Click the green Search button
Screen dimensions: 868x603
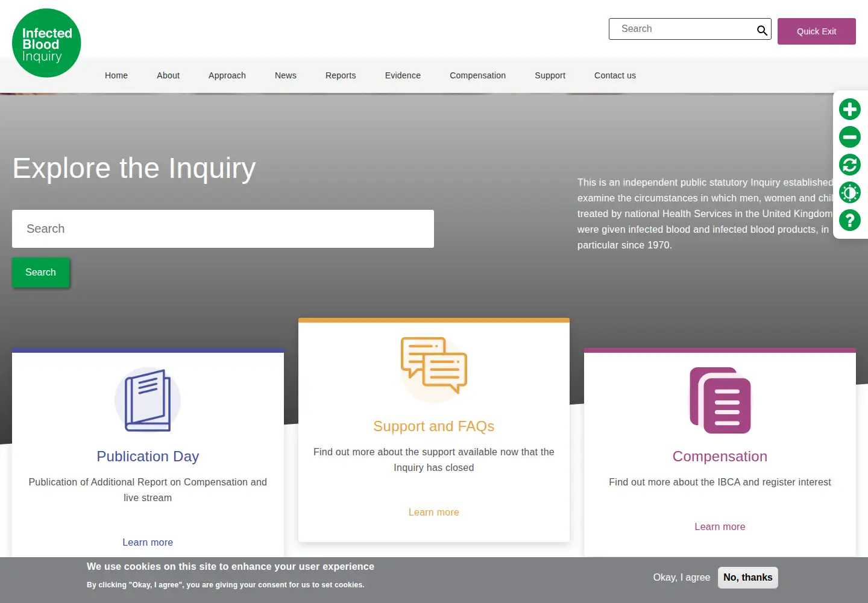(x=41, y=273)
